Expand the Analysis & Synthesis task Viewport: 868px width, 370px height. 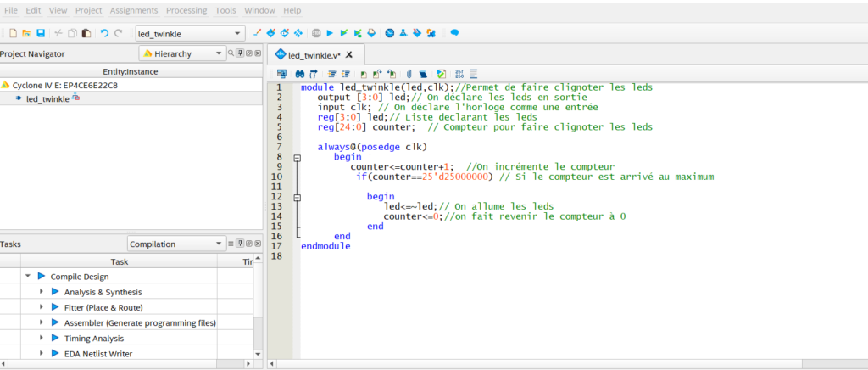42,292
